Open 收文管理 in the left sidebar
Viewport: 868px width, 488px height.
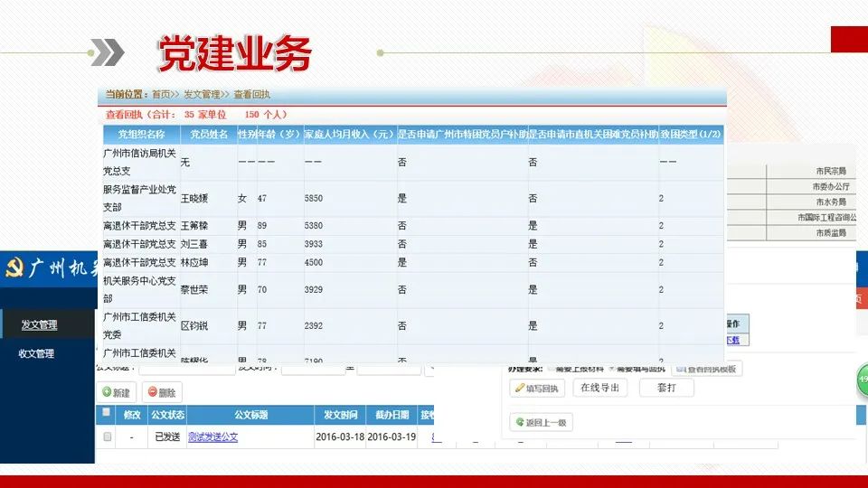pos(36,353)
